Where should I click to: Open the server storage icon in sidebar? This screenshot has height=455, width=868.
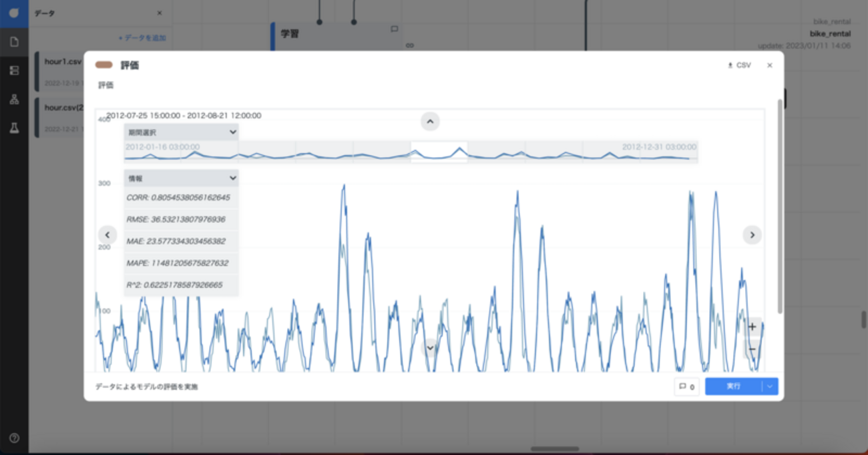tap(14, 71)
